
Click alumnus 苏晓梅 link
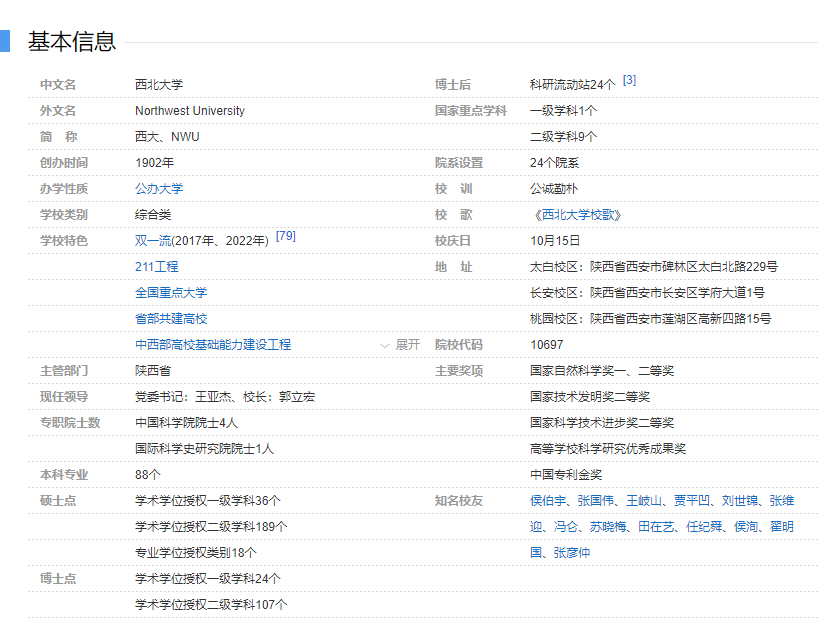[608, 527]
